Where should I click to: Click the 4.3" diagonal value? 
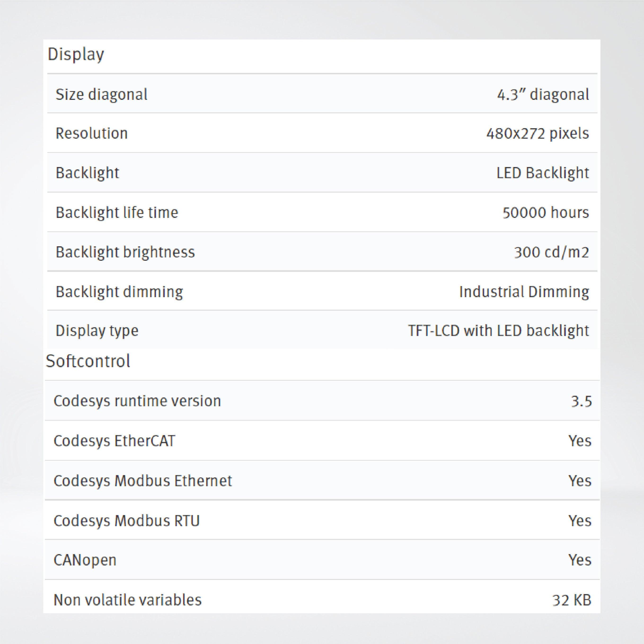tap(543, 94)
